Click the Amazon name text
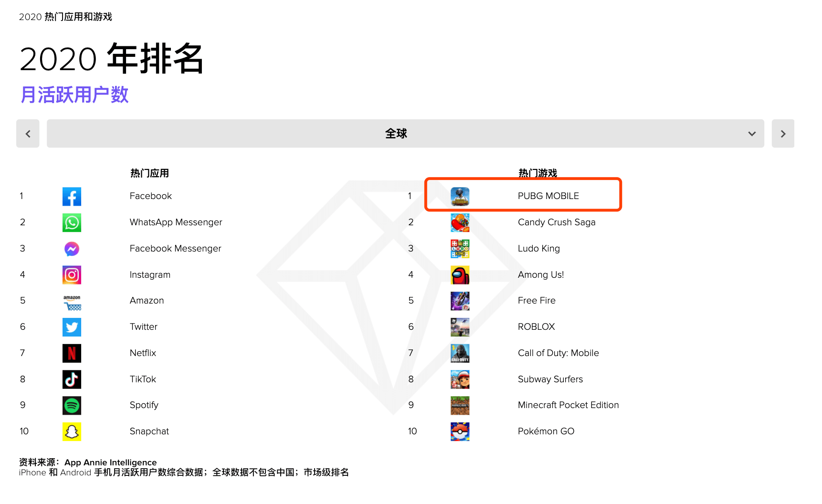 pyautogui.click(x=147, y=301)
